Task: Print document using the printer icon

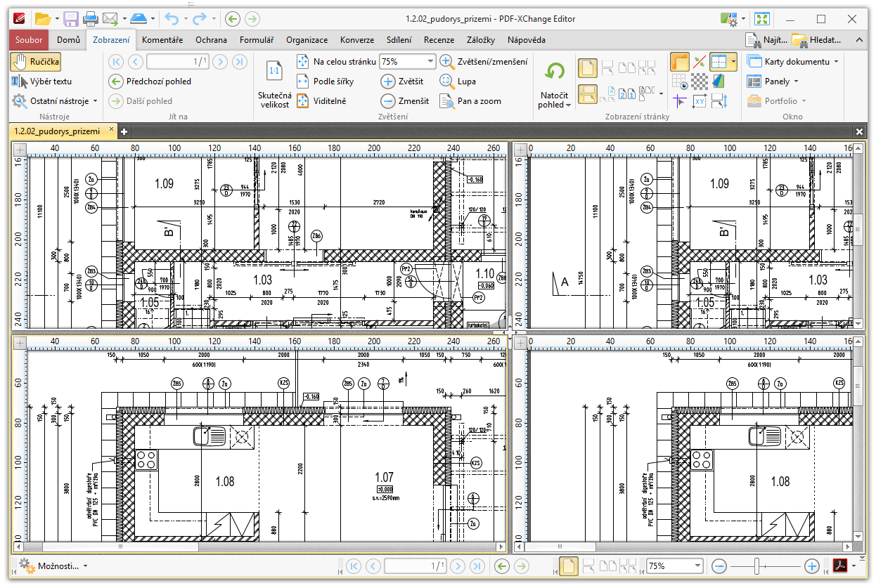Action: (x=91, y=19)
